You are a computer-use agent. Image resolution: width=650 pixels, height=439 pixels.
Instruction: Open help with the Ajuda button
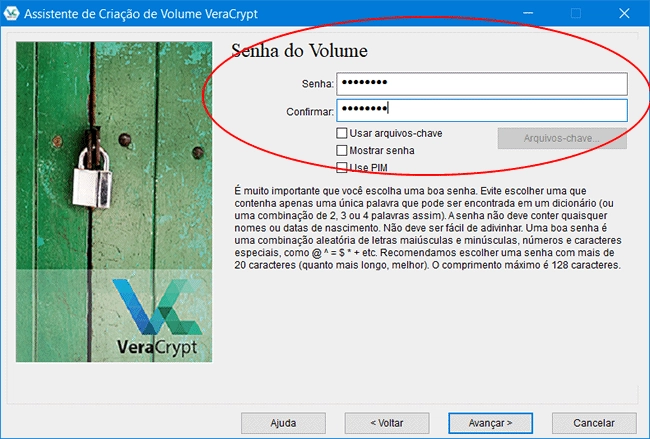(283, 423)
